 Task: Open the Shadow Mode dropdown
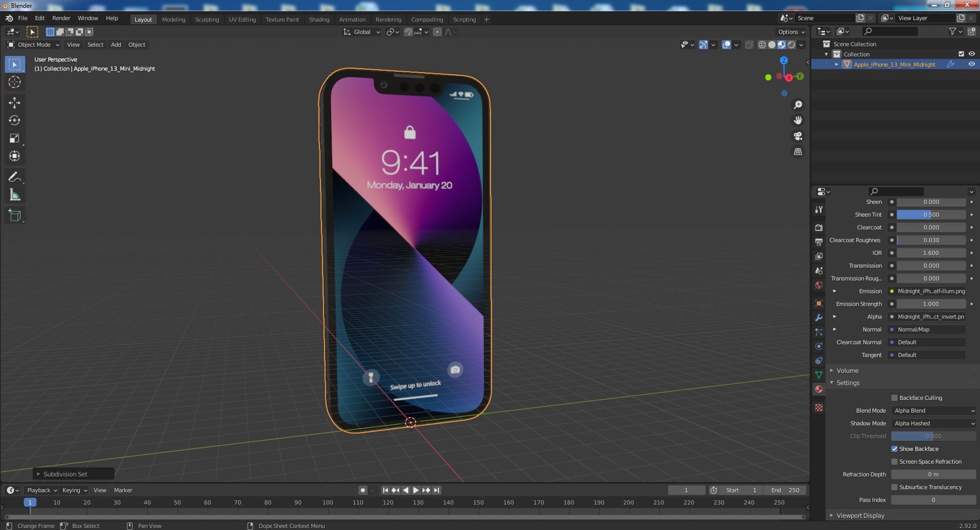934,423
